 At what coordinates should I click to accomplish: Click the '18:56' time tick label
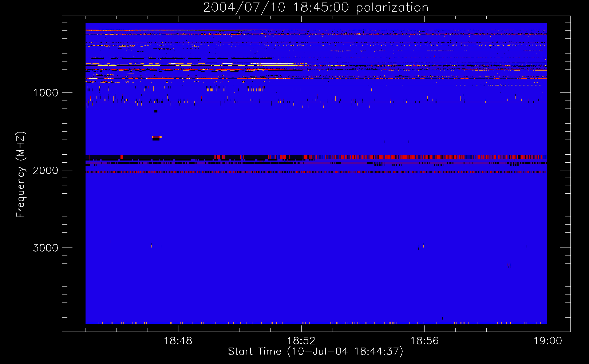pyautogui.click(x=424, y=341)
